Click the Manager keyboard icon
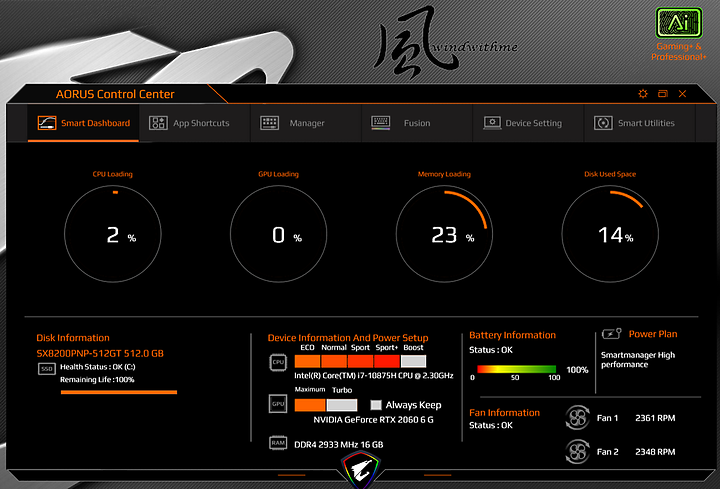720x489 pixels. [x=270, y=123]
